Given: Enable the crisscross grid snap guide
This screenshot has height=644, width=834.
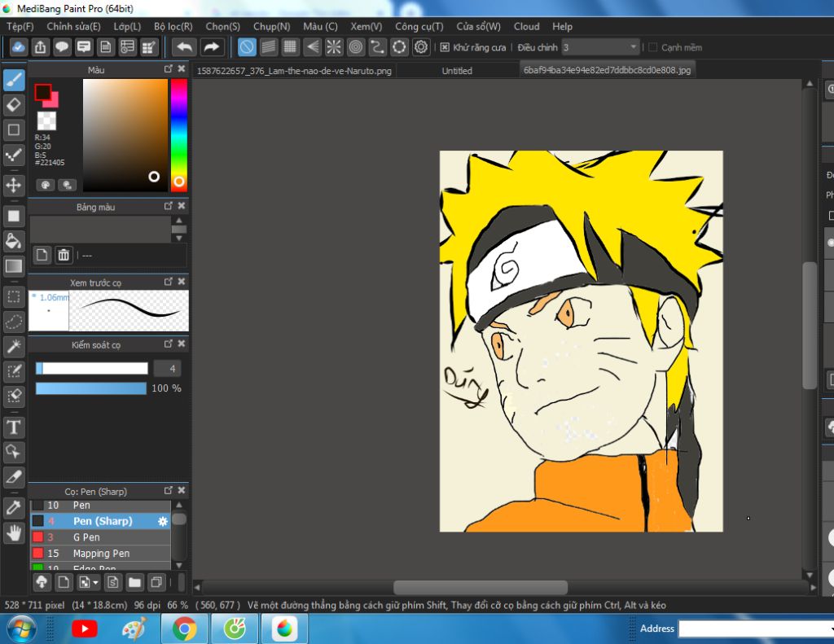Looking at the screenshot, I should [x=290, y=47].
